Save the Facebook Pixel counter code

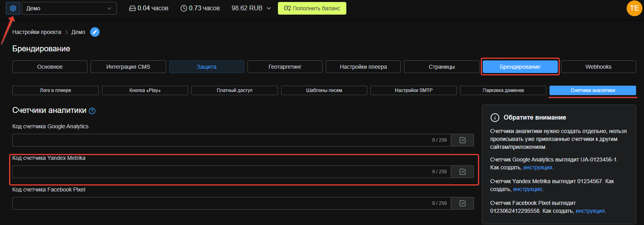(463, 203)
